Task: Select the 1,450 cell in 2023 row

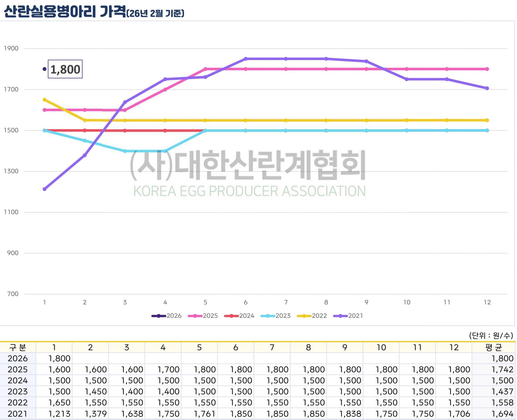Action: tap(95, 392)
